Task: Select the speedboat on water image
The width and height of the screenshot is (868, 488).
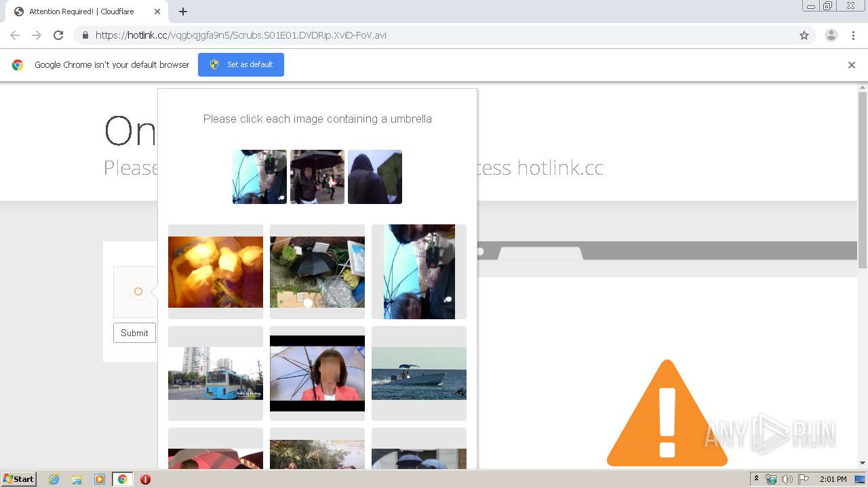Action: (419, 373)
